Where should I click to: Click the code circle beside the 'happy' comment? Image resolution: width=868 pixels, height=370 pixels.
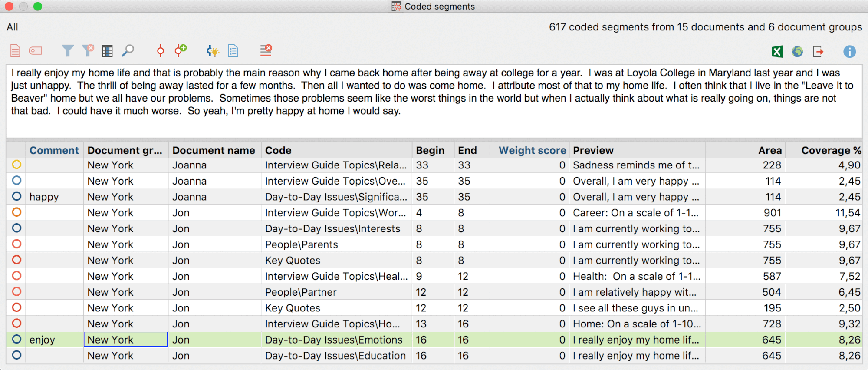16,196
